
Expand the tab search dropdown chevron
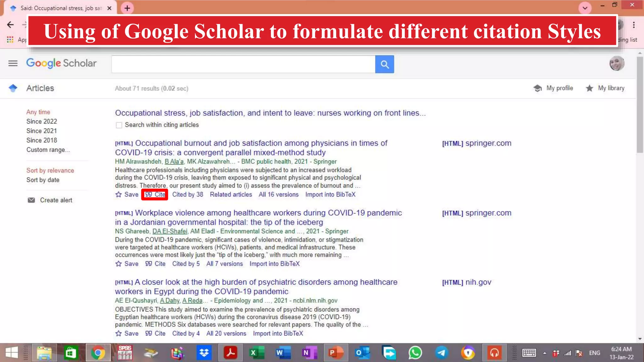coord(585,8)
